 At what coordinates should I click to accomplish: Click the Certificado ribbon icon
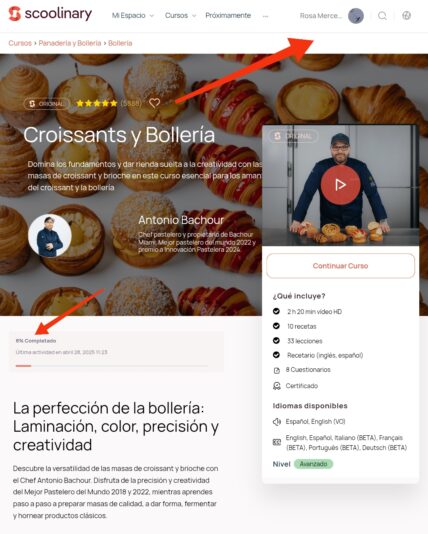tap(276, 386)
